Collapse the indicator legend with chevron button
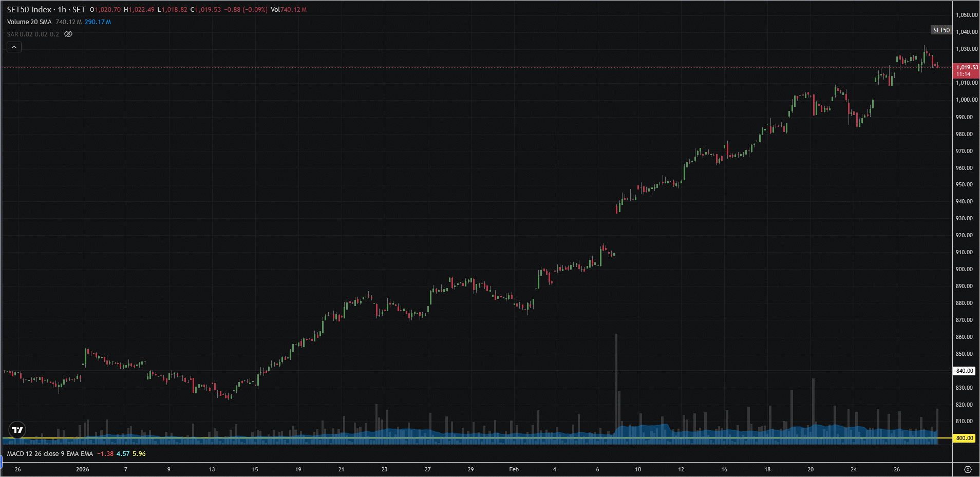The width and height of the screenshot is (980, 477). coord(14,47)
